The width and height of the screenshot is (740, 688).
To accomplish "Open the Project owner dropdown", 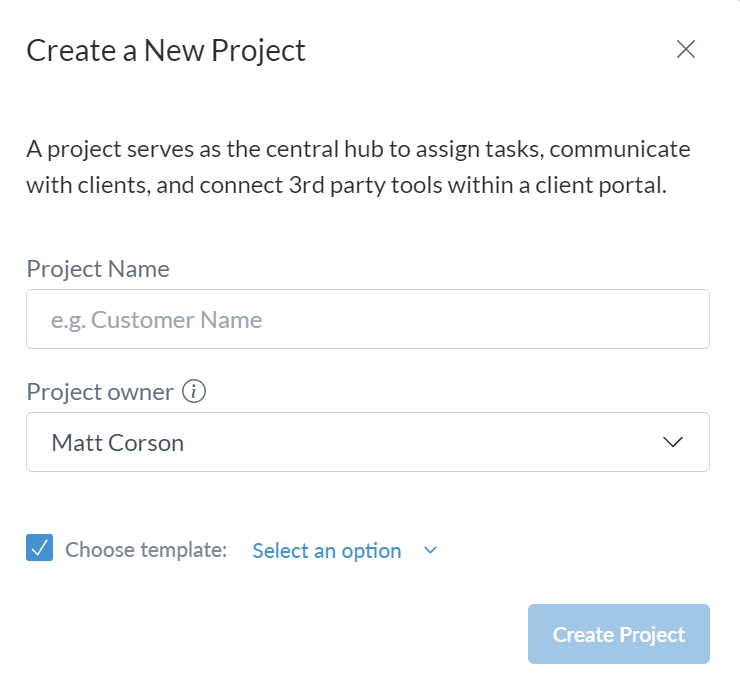I will pos(367,442).
